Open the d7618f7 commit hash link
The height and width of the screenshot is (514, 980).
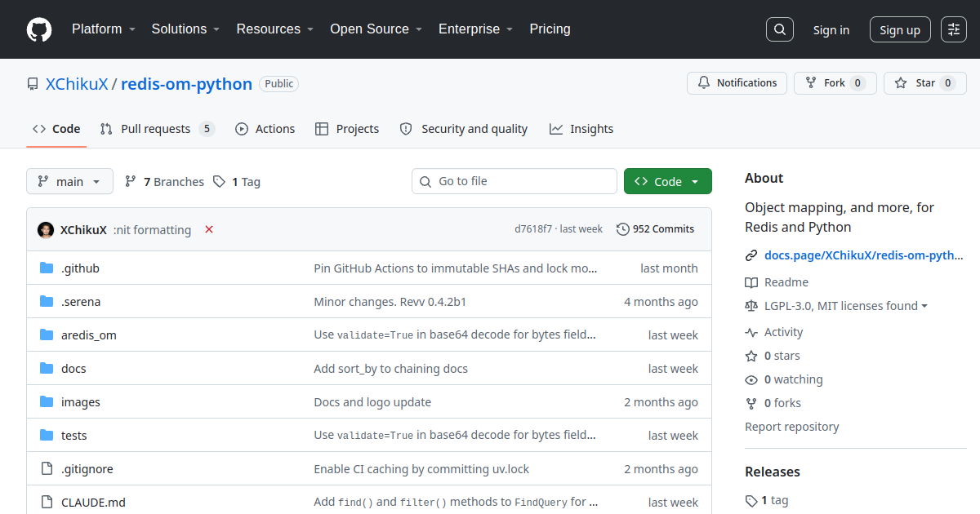point(533,229)
